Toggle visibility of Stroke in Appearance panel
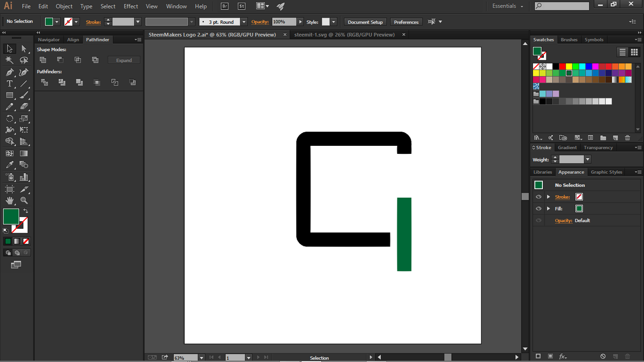Image resolution: width=644 pixels, height=362 pixels. tap(539, 197)
